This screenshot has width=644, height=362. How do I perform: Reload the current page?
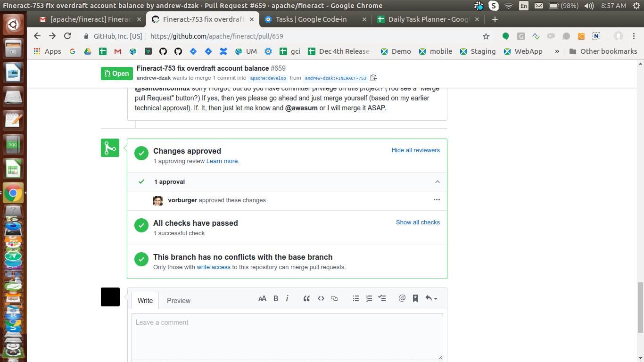(x=67, y=36)
